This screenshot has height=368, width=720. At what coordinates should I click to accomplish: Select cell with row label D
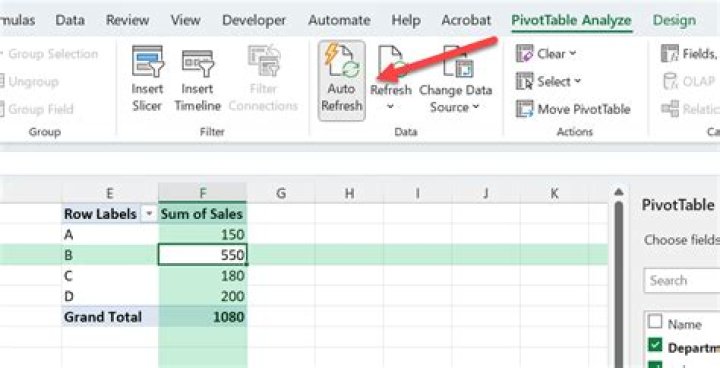110,296
